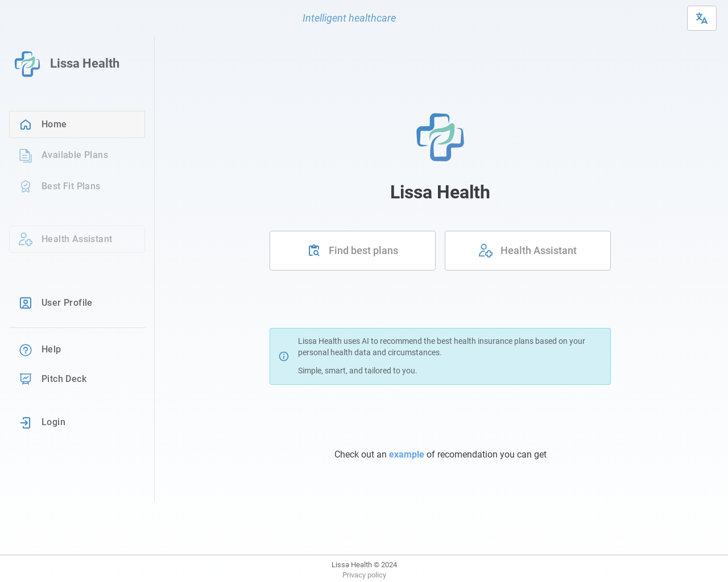Click the Login arrow icon
Screen dimensions: 728x582
click(x=26, y=422)
